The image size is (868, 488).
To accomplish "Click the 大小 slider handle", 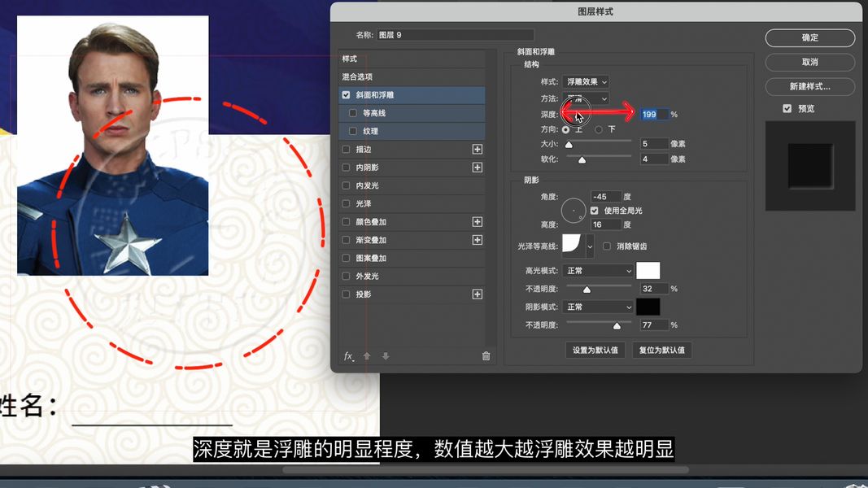I will tap(569, 145).
